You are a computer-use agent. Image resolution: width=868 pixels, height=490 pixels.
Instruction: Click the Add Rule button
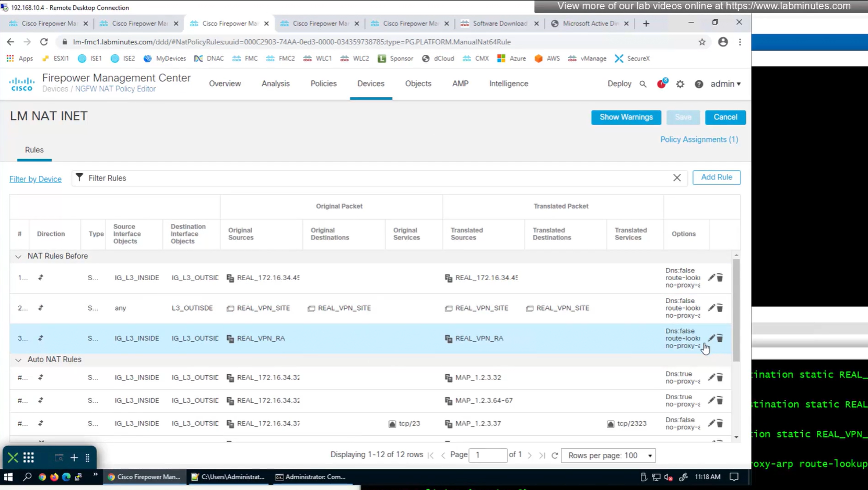[x=716, y=177]
